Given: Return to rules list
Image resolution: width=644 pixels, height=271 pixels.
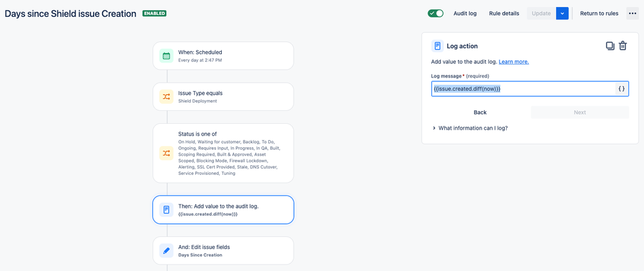Looking at the screenshot, I should tap(600, 13).
